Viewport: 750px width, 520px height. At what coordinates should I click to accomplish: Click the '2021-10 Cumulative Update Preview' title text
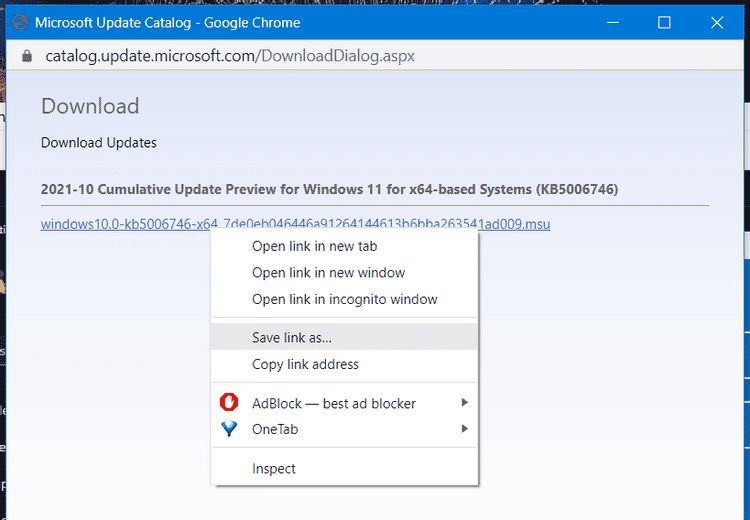click(x=329, y=189)
